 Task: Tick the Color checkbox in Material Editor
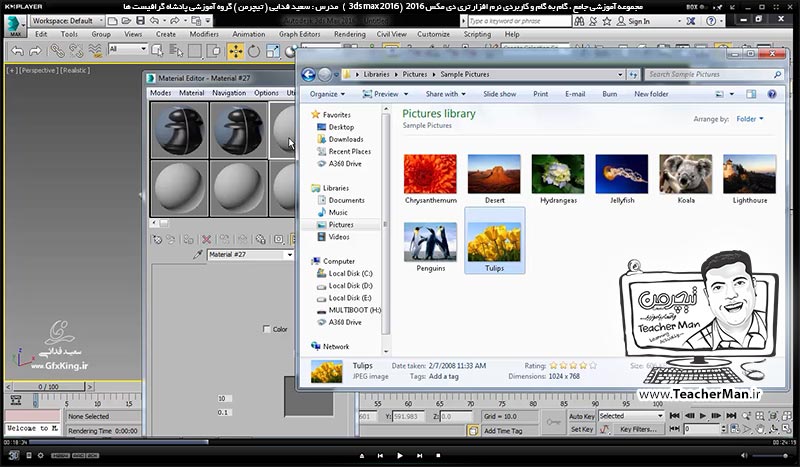click(266, 329)
